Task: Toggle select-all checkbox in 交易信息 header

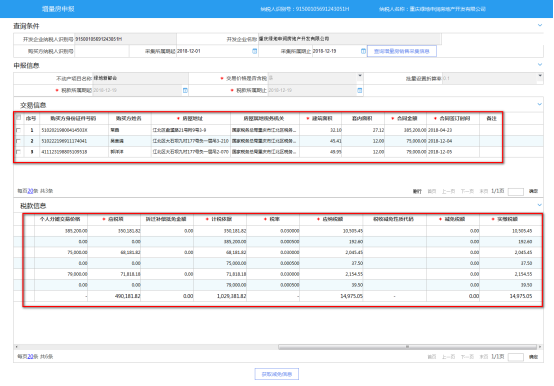Action: (x=19, y=118)
